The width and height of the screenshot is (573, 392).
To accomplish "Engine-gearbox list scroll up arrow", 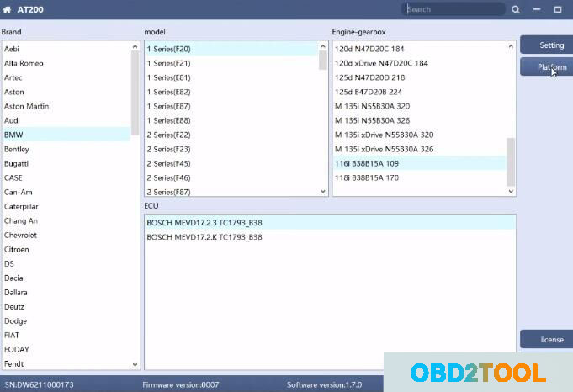I will pyautogui.click(x=511, y=46).
